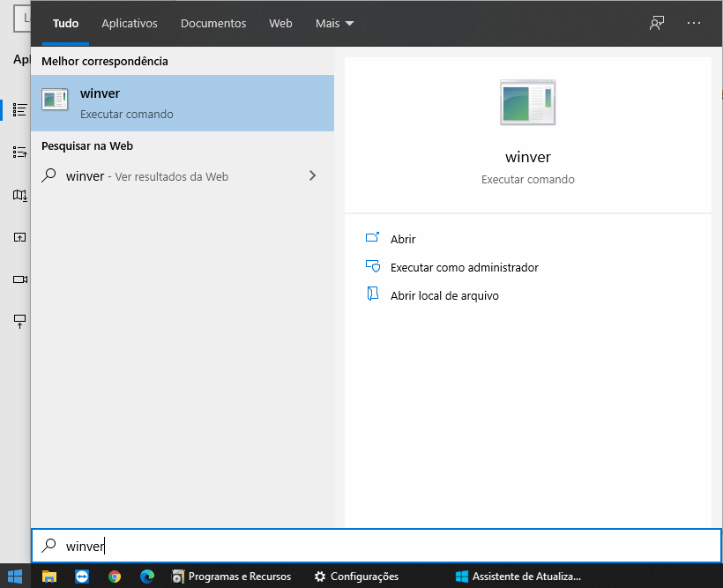Screen dimensions: 723x588
Task: Select the Web search tab
Action: point(280,24)
